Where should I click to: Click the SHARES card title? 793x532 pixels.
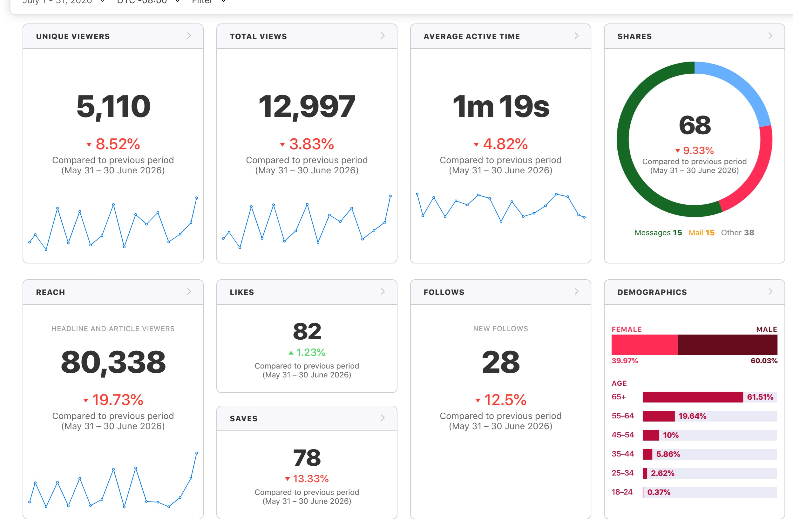634,36
